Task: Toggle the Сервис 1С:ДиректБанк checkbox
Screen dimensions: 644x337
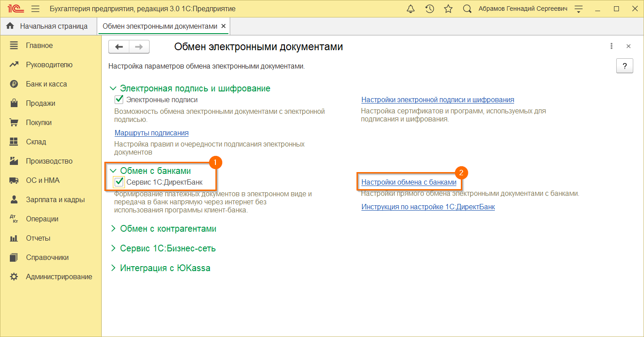Action: (119, 182)
